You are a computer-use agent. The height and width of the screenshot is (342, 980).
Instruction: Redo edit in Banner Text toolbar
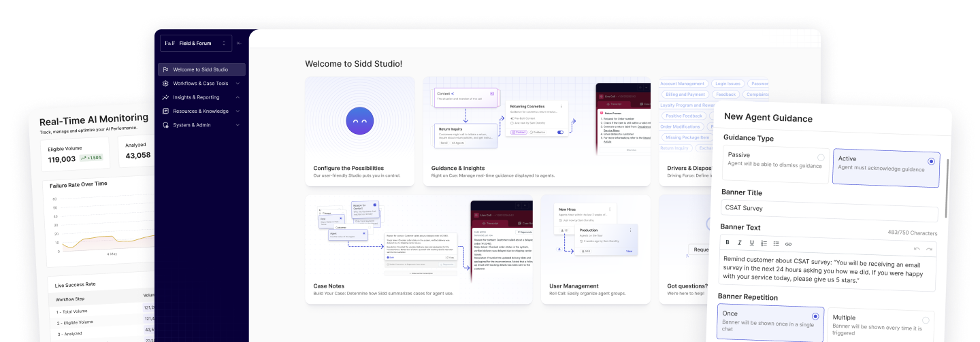(929, 249)
